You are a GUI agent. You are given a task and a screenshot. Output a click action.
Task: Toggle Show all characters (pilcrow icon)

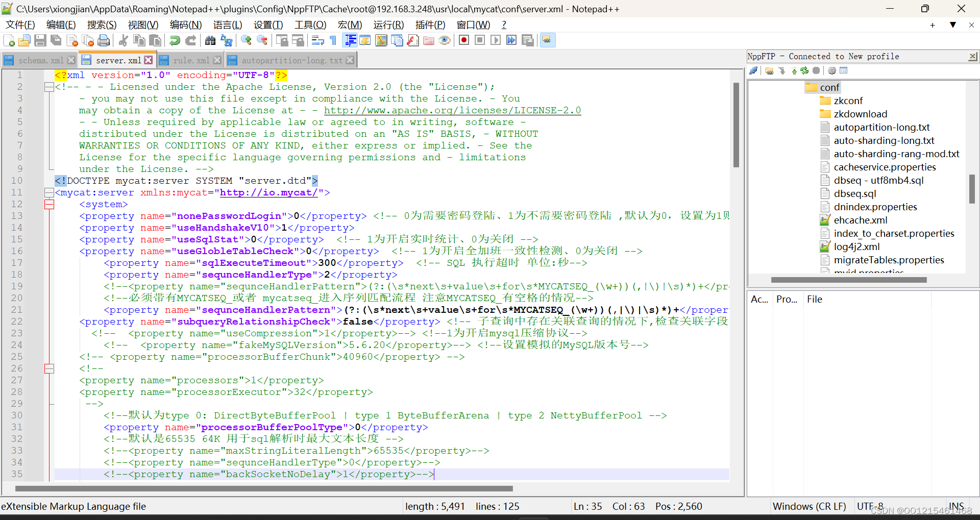point(334,40)
